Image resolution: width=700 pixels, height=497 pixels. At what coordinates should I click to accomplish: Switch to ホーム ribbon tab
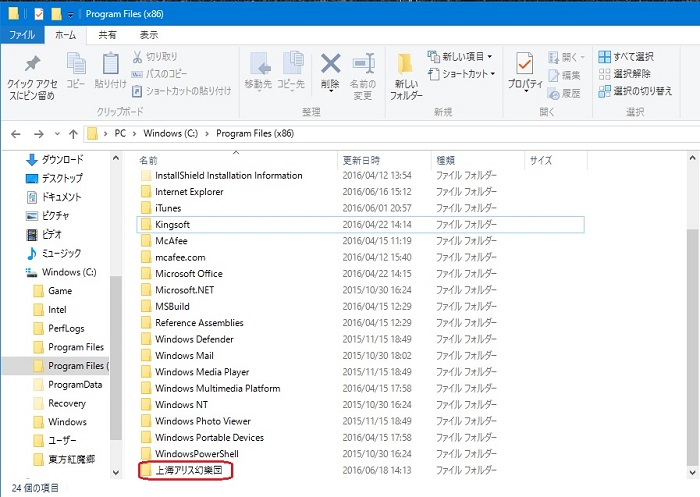tap(65, 35)
